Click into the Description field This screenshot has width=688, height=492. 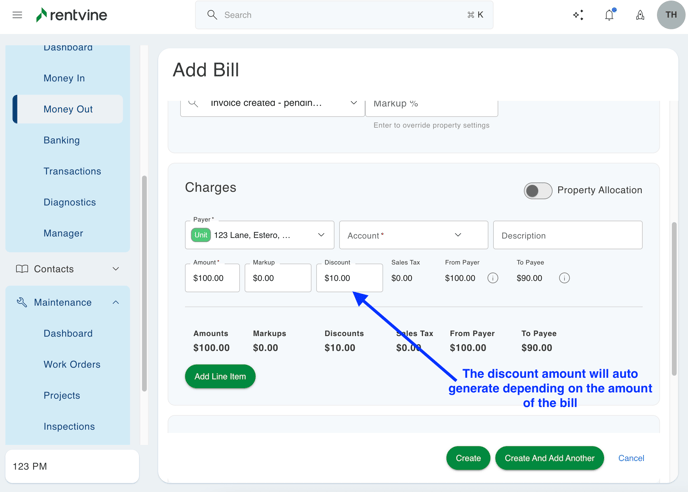[567, 235]
